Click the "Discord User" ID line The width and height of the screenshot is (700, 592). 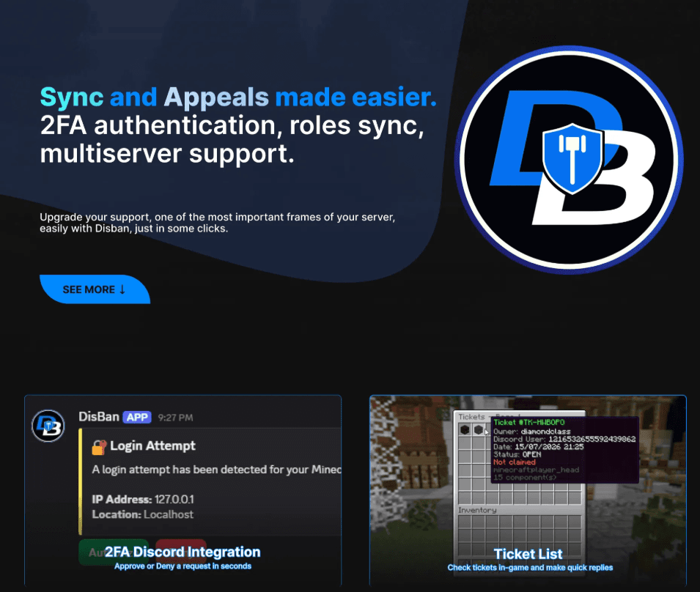[564, 439]
